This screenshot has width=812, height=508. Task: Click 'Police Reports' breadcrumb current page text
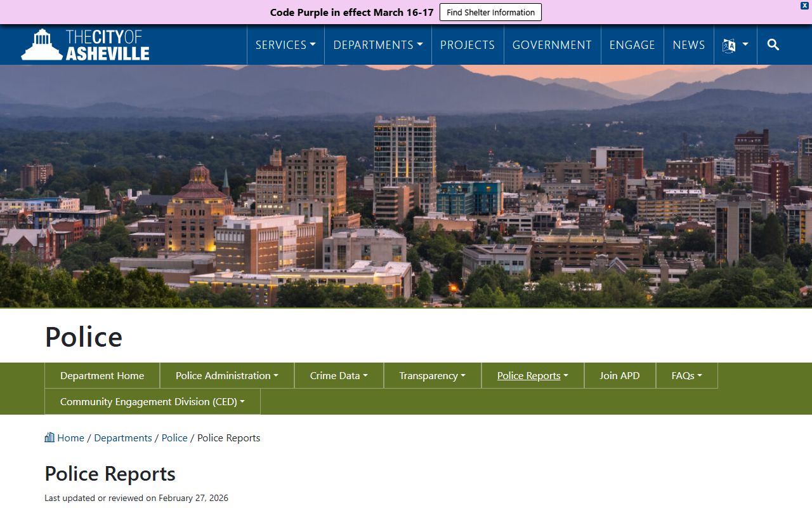tap(229, 438)
